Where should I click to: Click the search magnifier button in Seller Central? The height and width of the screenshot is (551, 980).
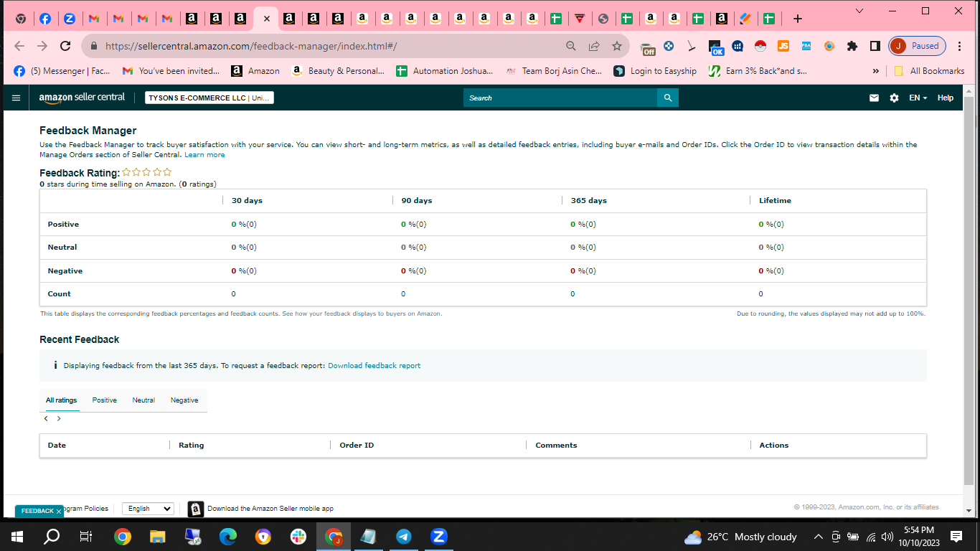click(668, 98)
